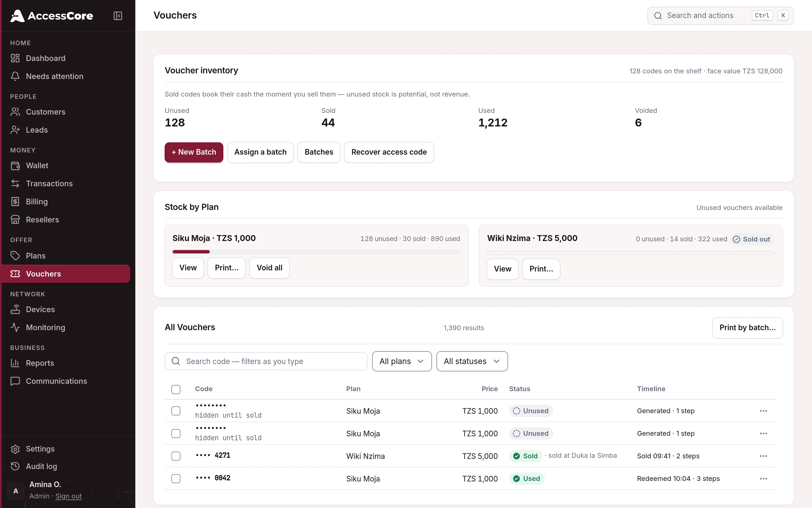Open the Monitoring activity icon
This screenshot has width=812, height=508.
coord(15,328)
